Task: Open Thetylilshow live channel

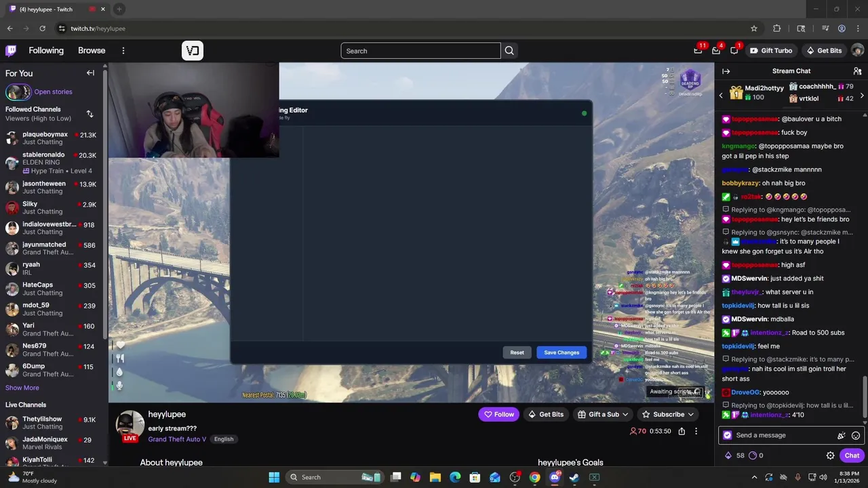Action: point(52,422)
